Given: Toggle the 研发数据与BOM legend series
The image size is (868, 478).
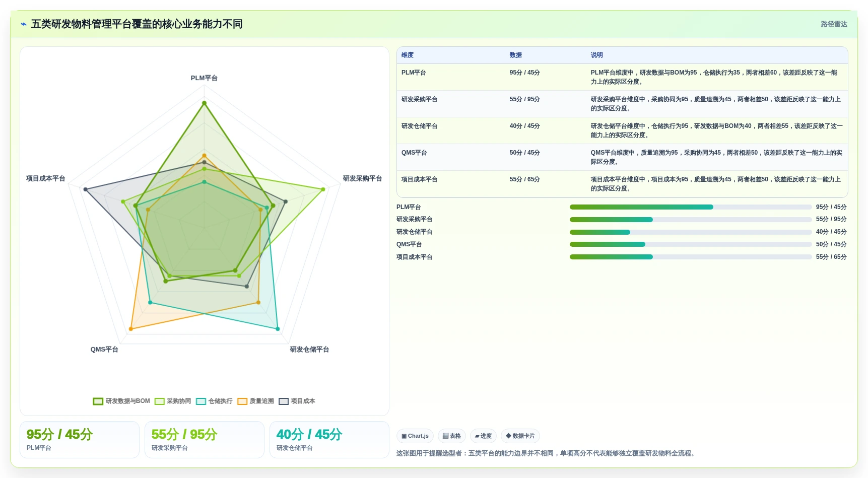Looking at the screenshot, I should [121, 401].
